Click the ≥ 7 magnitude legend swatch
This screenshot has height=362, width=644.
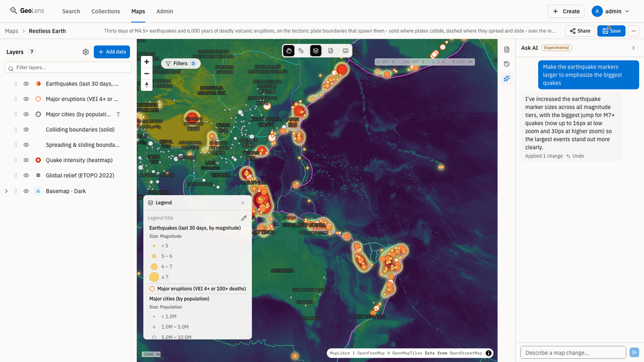click(154, 277)
